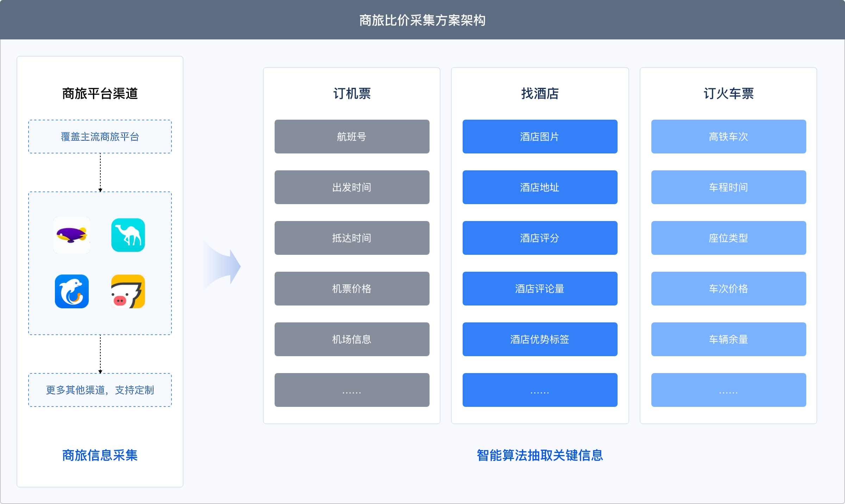
Task: Click the large right-pointing gradient arrow
Action: (x=223, y=266)
